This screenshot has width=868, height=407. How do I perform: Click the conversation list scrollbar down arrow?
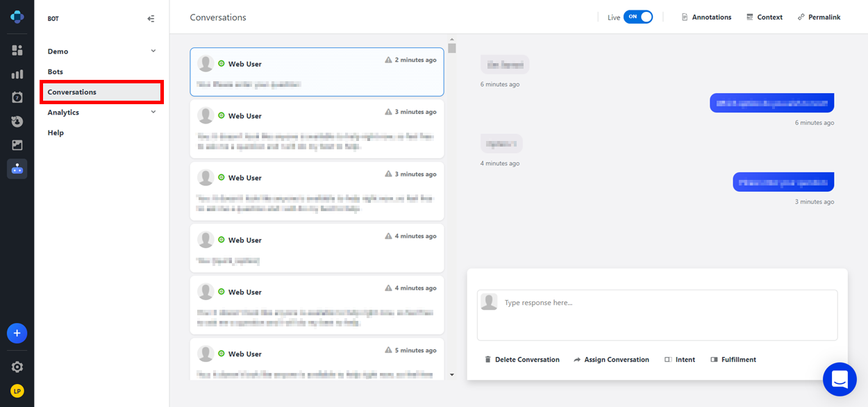(452, 375)
